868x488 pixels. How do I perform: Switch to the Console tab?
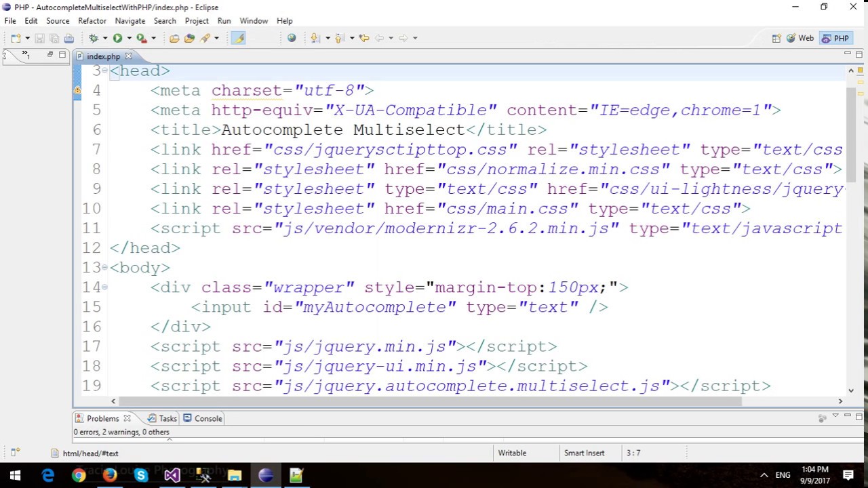pyautogui.click(x=203, y=418)
